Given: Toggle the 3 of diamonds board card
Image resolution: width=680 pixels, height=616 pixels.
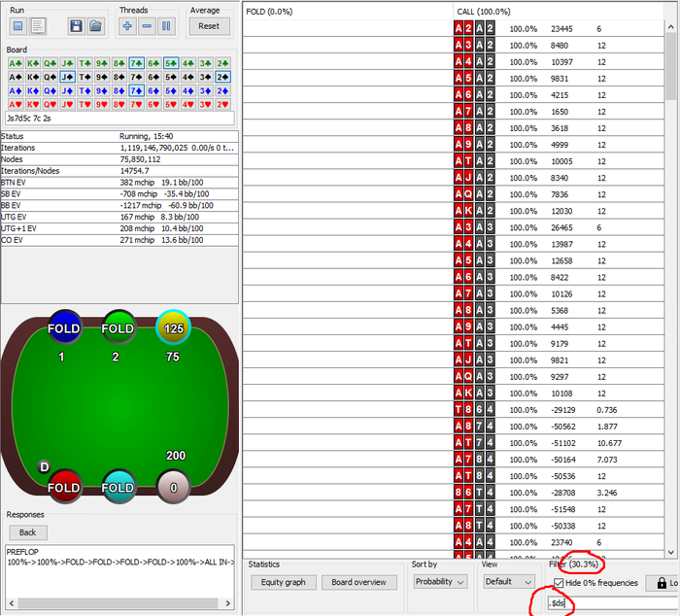Looking at the screenshot, I should (x=206, y=90).
